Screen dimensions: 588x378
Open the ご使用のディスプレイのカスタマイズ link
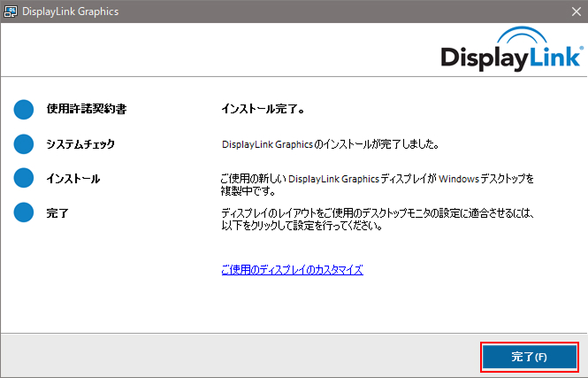pyautogui.click(x=292, y=270)
